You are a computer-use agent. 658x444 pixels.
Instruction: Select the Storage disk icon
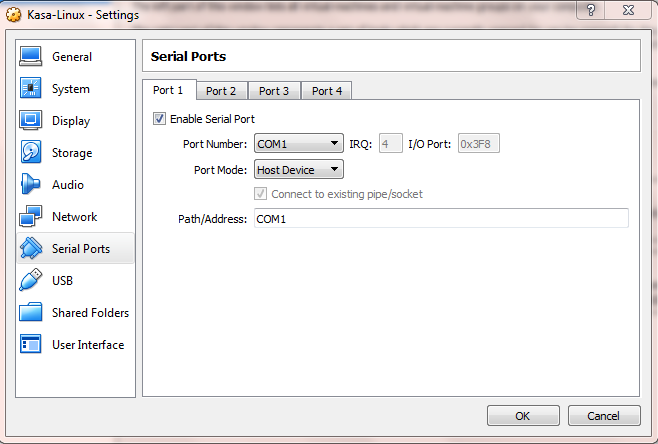(31, 153)
